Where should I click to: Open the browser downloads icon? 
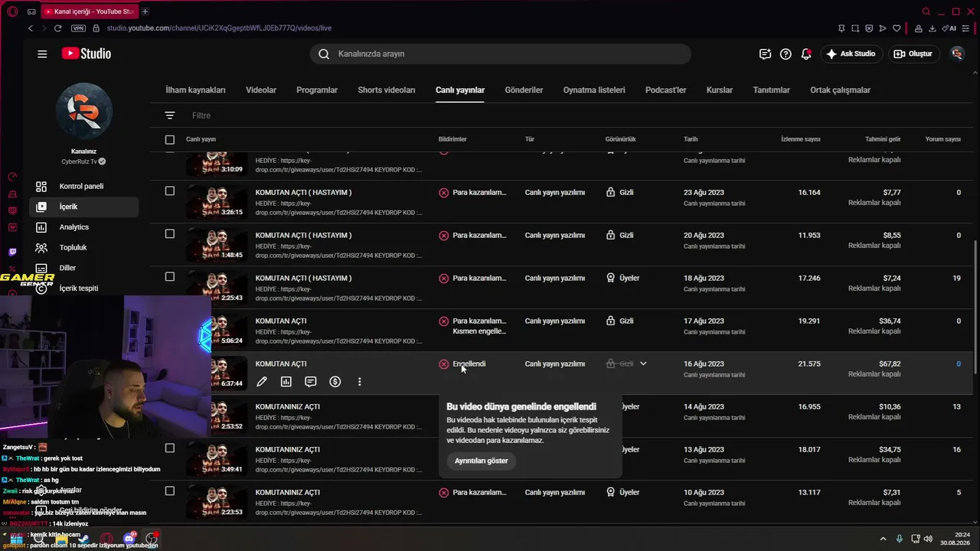pos(933,28)
